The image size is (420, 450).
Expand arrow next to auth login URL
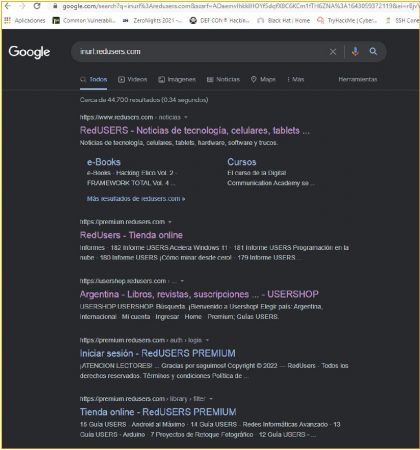[x=207, y=340]
